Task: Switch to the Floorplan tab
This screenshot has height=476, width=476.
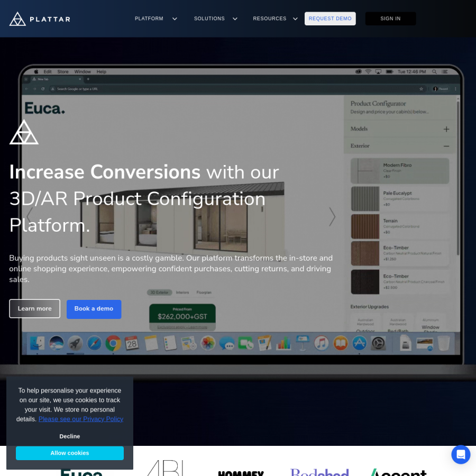Action: point(204,292)
